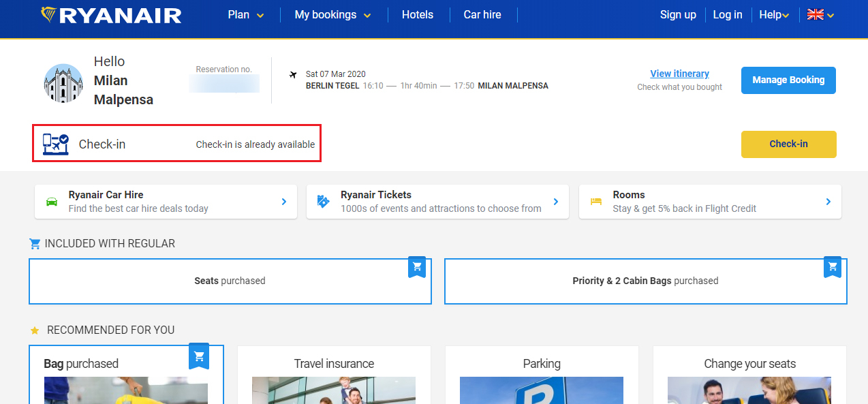Screen dimensions: 868x404
Task: Open the Help dropdown
Action: 775,15
